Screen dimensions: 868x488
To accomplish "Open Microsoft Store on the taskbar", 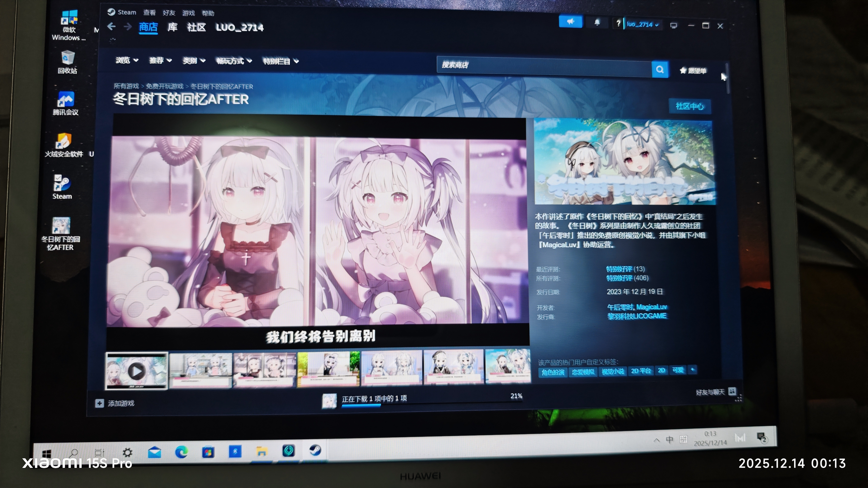I will point(208,452).
